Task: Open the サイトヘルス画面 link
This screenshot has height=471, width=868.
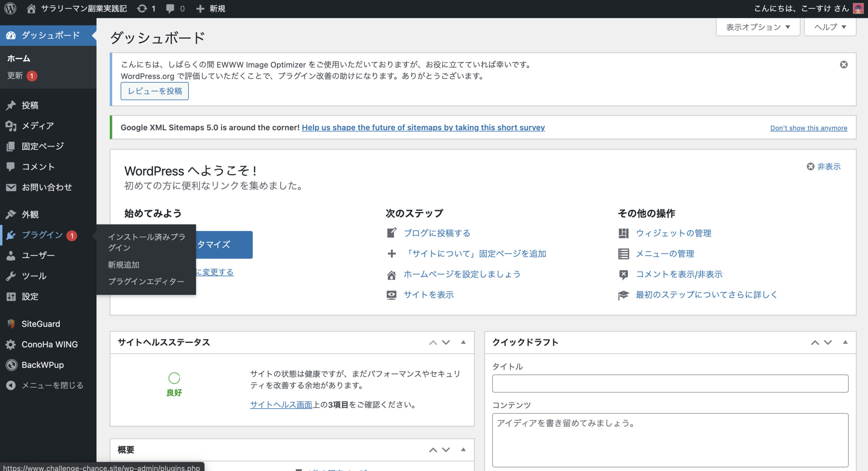Action: (281, 405)
